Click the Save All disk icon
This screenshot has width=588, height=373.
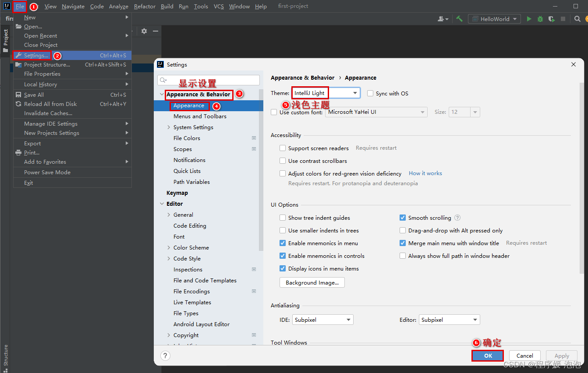click(x=18, y=95)
